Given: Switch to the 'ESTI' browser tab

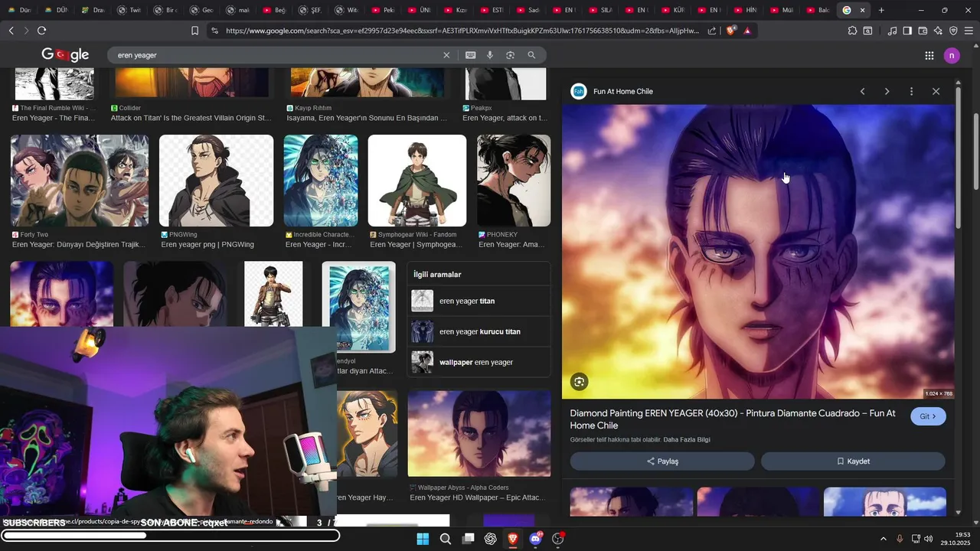Looking at the screenshot, I should click(491, 10).
